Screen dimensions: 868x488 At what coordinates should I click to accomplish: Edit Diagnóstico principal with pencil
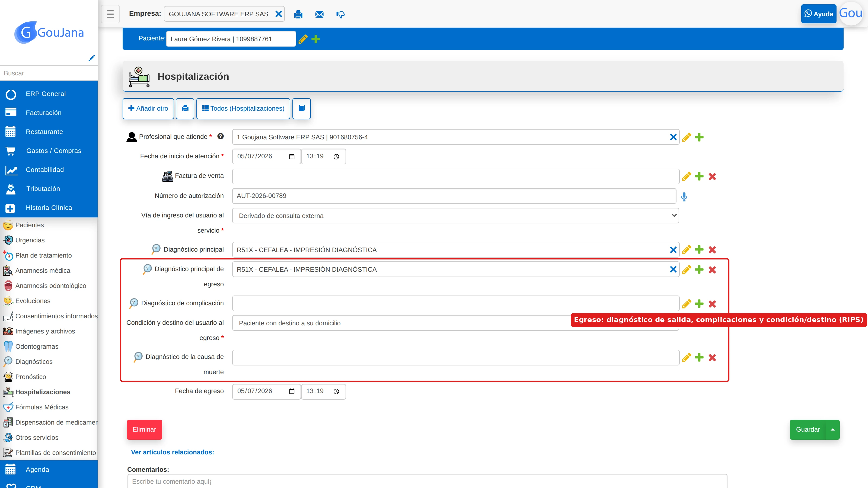[x=686, y=250]
